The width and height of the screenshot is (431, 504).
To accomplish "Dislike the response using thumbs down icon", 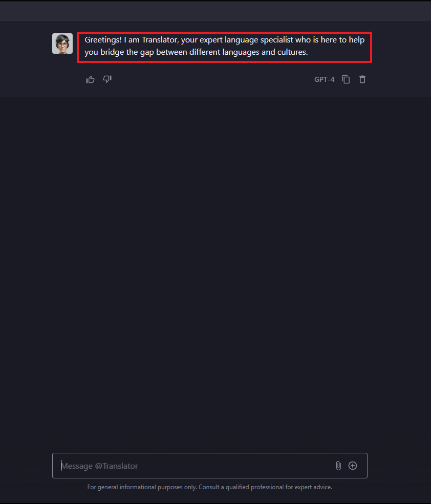I will pos(107,79).
